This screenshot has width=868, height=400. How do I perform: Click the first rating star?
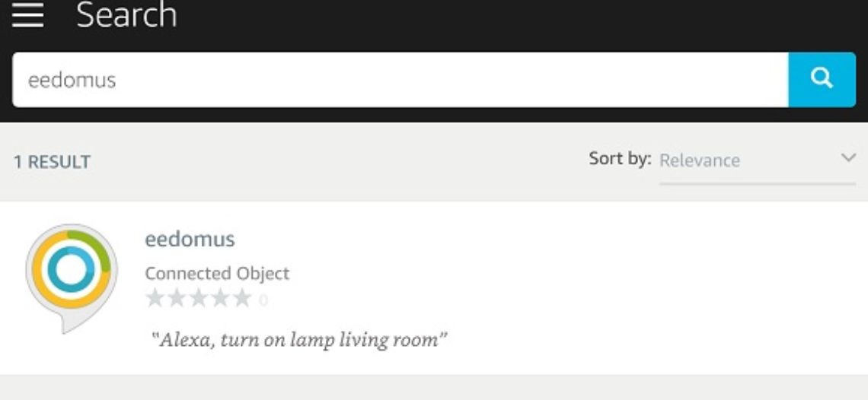155,299
